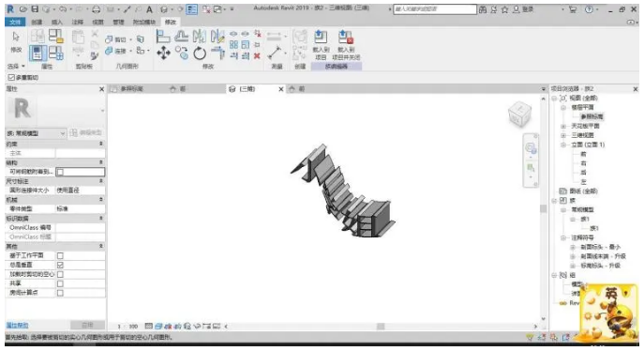Image resolution: width=644 pixels, height=351 pixels.
Task: Enable the 共享 checkbox
Action: 60,284
